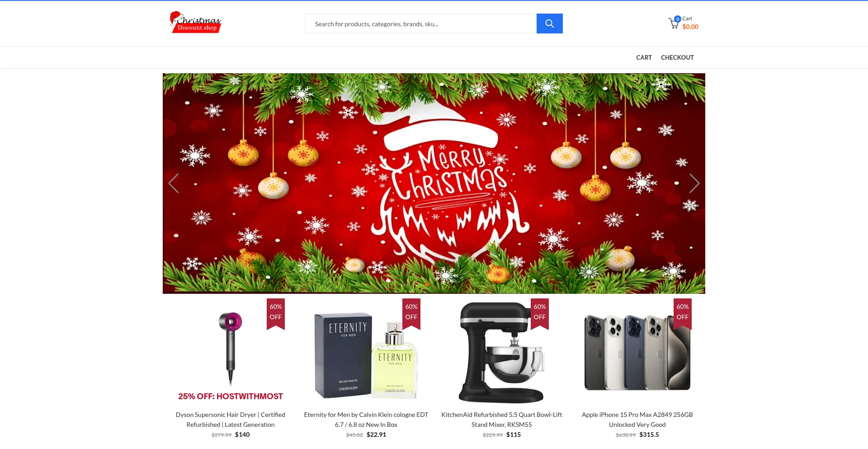The height and width of the screenshot is (449, 868).
Task: Show the previous banner slide
Action: coord(174,183)
